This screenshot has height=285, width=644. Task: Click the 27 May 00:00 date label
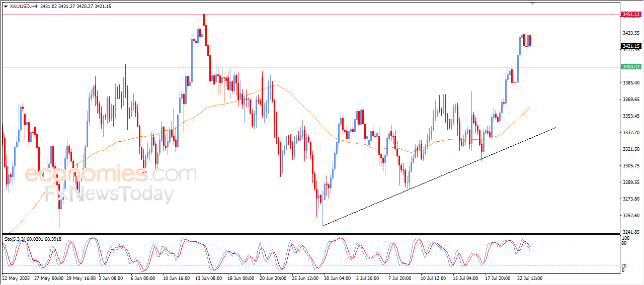48,277
